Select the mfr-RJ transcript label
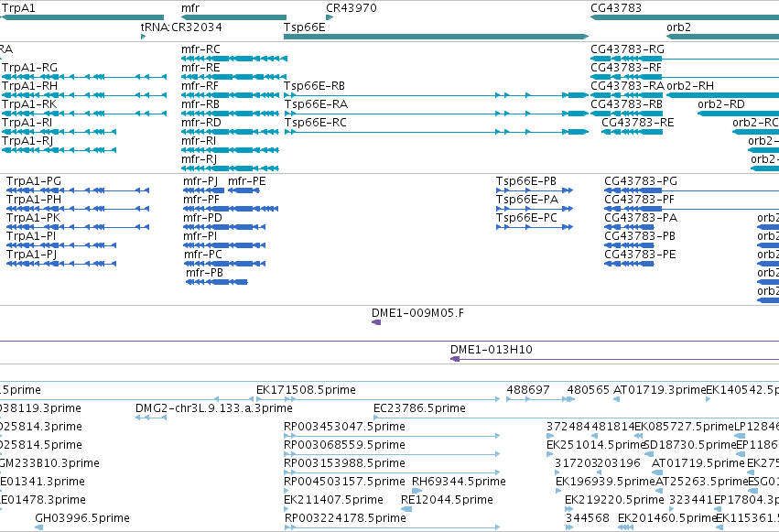 click(200, 159)
